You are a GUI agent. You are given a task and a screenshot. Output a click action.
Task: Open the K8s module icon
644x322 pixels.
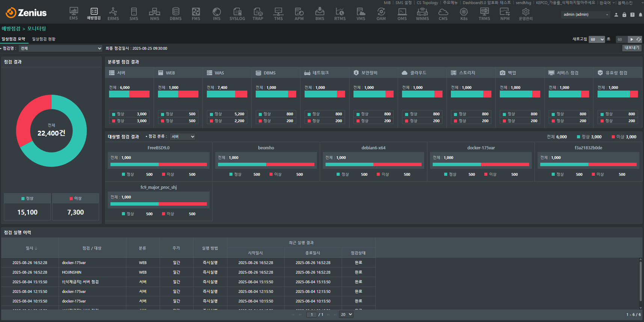click(464, 14)
